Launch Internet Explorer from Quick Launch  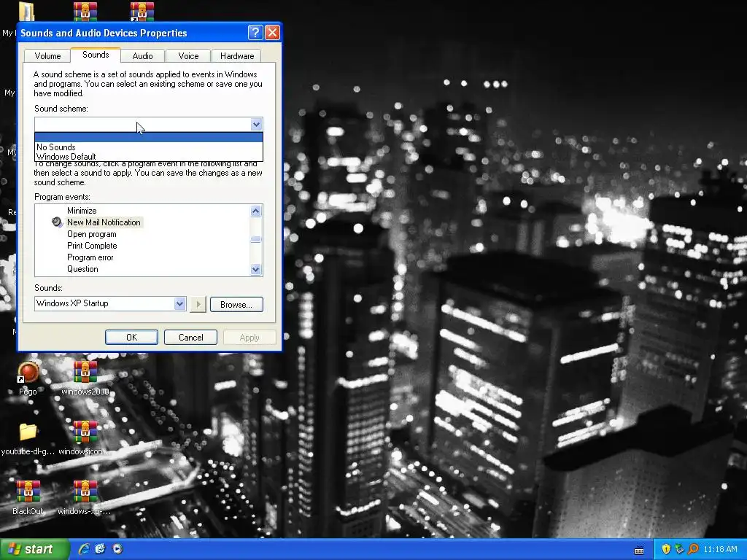click(x=84, y=549)
